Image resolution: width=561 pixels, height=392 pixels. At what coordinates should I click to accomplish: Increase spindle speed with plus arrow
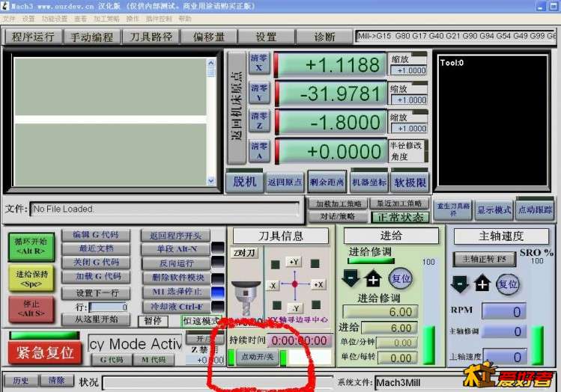pos(482,284)
